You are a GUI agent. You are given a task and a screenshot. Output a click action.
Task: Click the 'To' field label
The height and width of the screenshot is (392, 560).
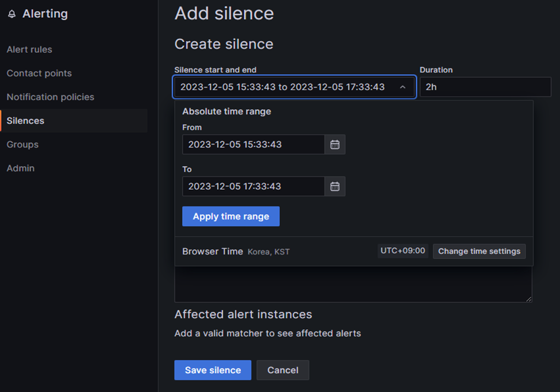point(187,169)
